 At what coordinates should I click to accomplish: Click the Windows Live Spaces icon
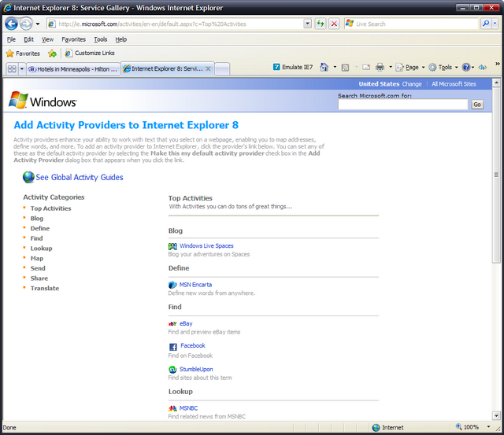click(x=172, y=246)
